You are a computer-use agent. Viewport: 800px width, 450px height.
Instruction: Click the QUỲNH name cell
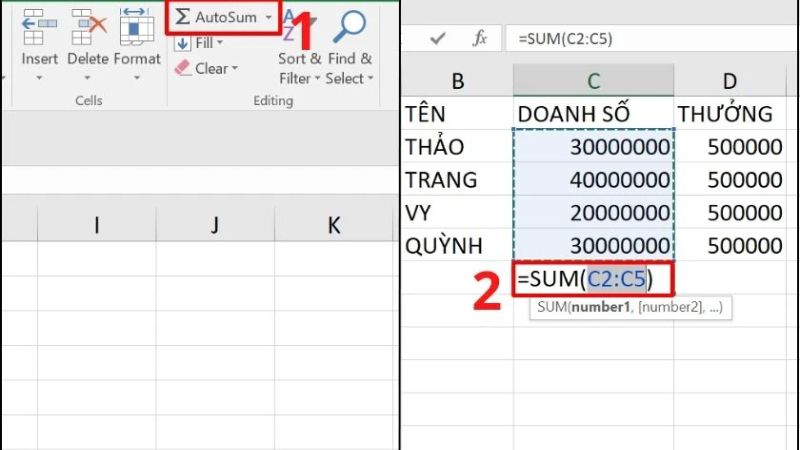click(457, 245)
